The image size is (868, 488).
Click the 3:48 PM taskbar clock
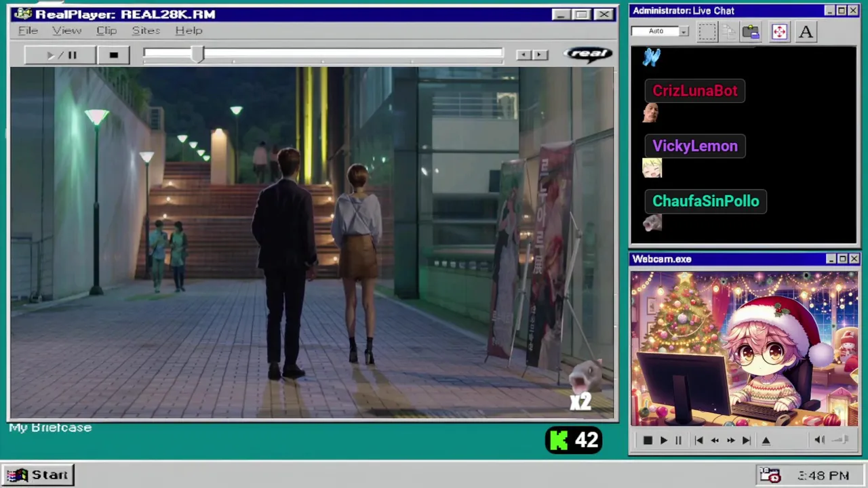[x=823, y=476]
